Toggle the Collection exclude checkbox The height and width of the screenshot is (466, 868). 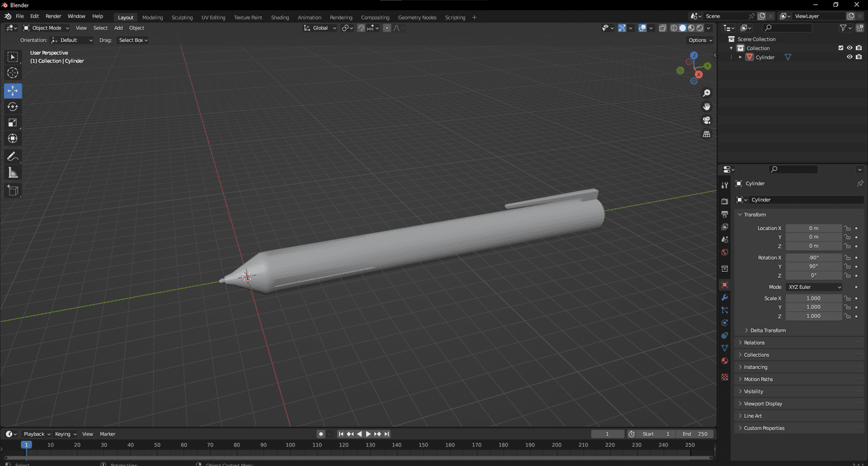point(841,48)
